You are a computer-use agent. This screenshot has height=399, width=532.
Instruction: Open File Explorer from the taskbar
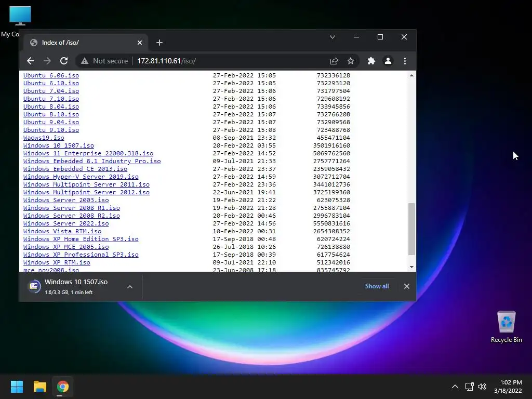tap(39, 387)
